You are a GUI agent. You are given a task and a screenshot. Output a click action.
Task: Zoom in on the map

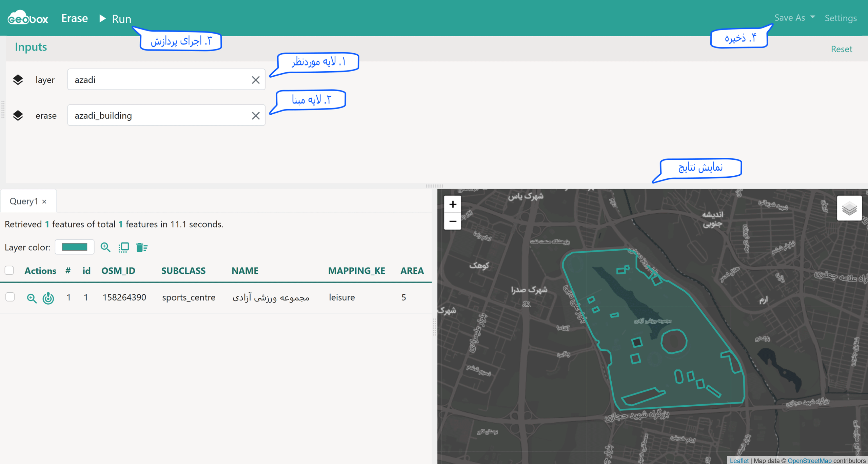452,204
